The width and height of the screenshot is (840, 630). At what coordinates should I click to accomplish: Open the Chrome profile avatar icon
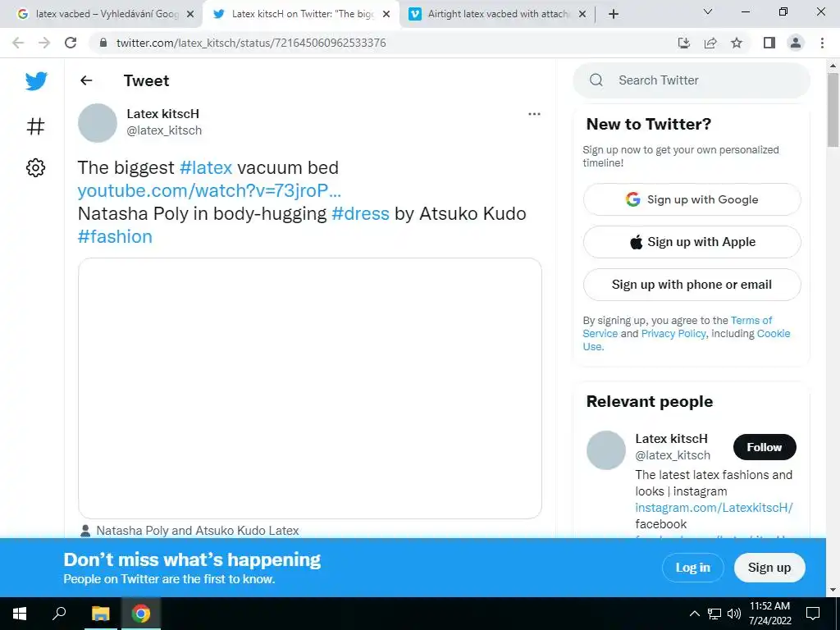click(796, 43)
